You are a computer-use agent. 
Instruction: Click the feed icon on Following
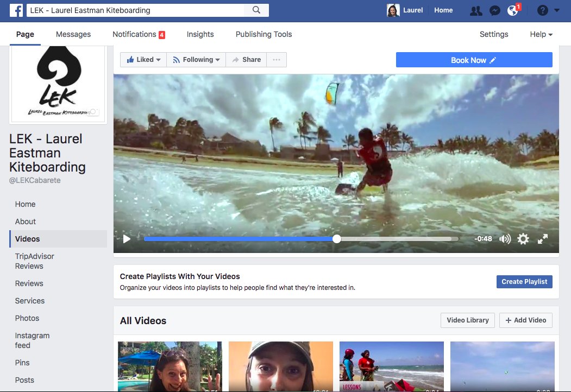click(176, 60)
